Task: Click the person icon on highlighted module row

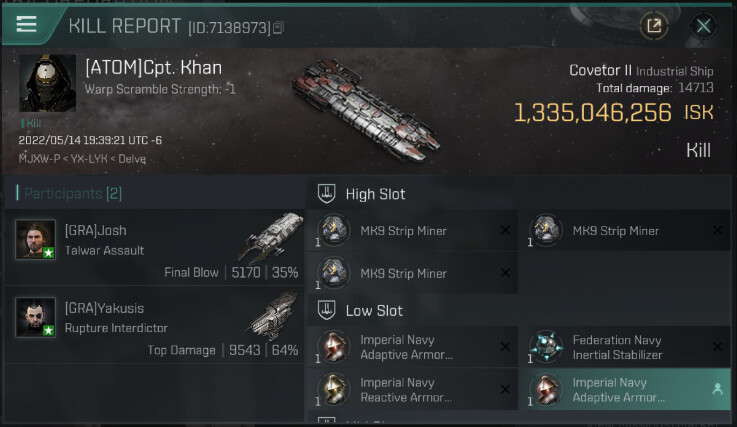Action: coord(716,390)
